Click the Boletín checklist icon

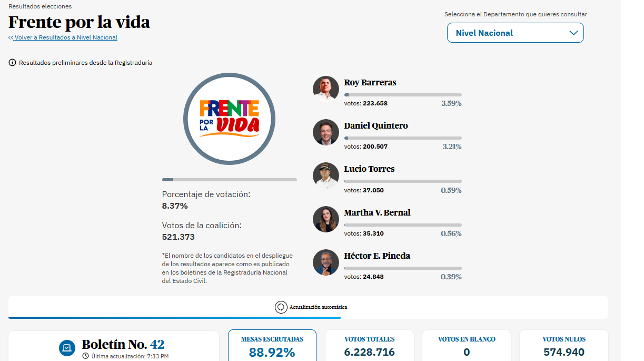(x=67, y=348)
